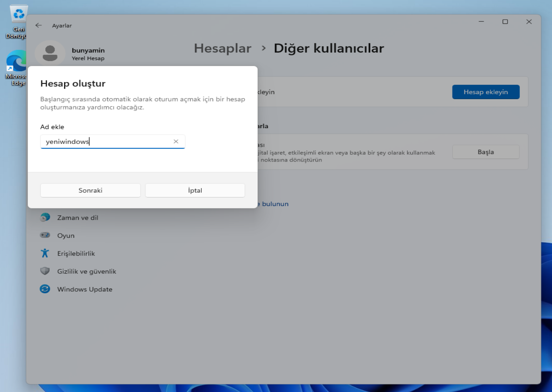Click the Diğer kullanıcılar heading
This screenshot has width=552, height=392.
[329, 48]
